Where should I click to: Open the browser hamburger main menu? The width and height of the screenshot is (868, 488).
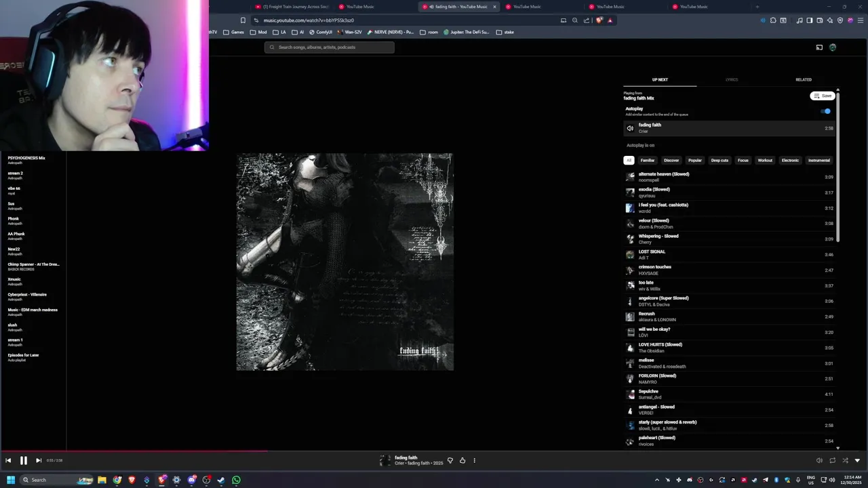pos(860,20)
